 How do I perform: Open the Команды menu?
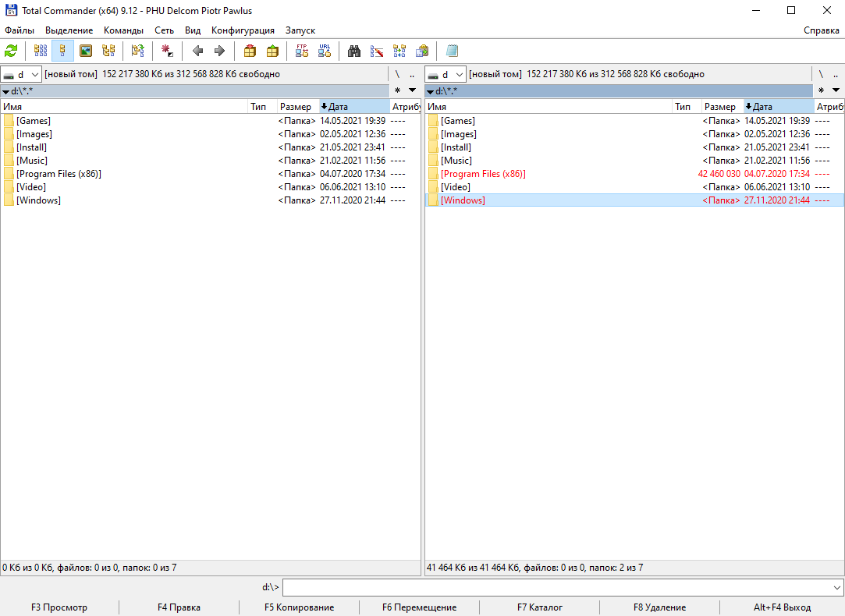point(123,30)
